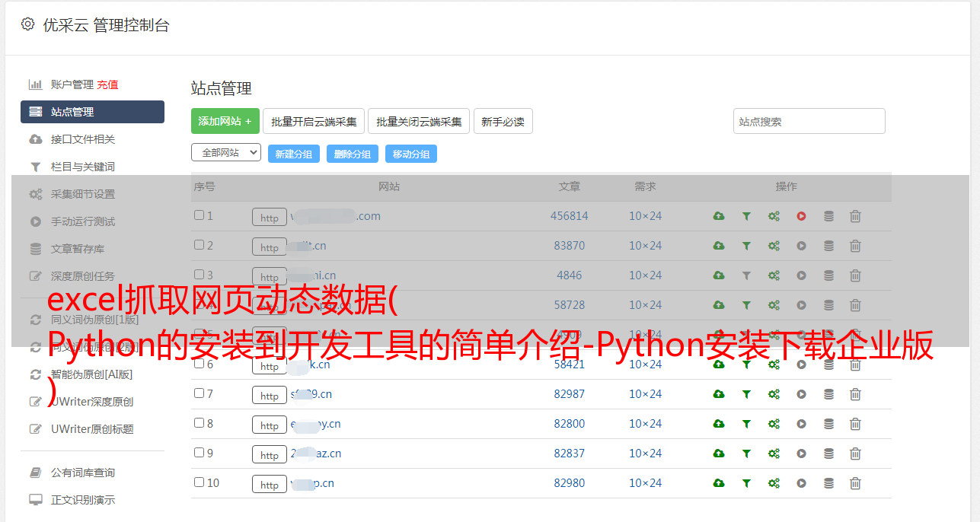Open http protocol selector in row 1

[270, 218]
